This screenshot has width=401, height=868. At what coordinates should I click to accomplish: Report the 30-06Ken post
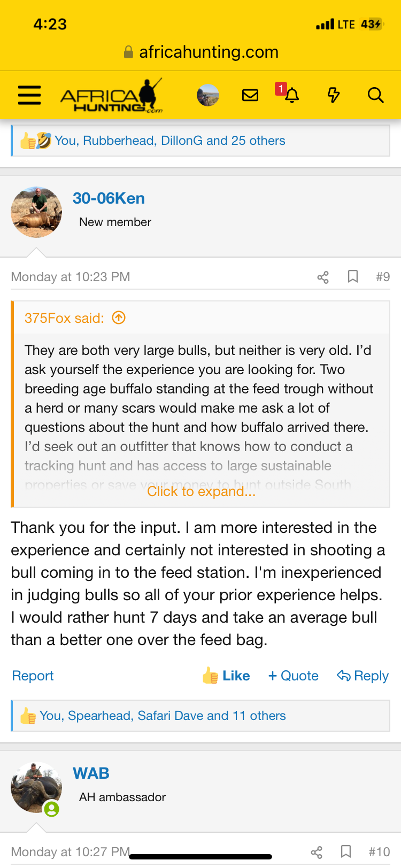point(33,676)
